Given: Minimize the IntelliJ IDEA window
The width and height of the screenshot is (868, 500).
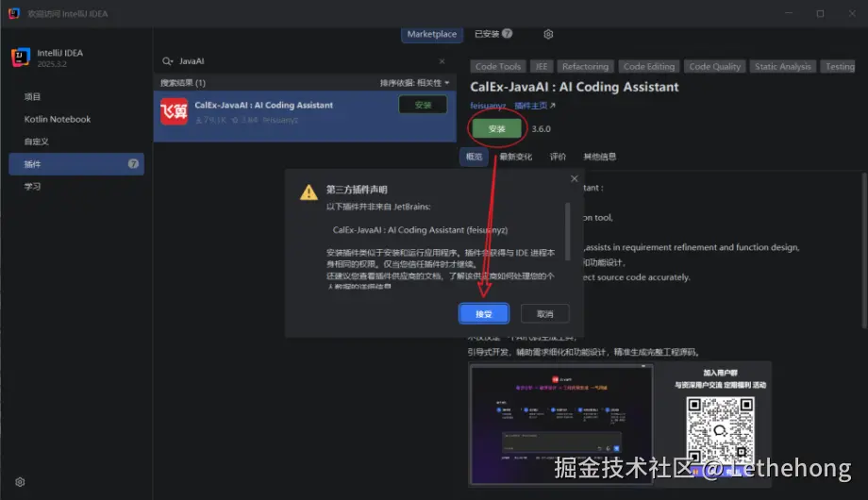Looking at the screenshot, I should (x=789, y=13).
